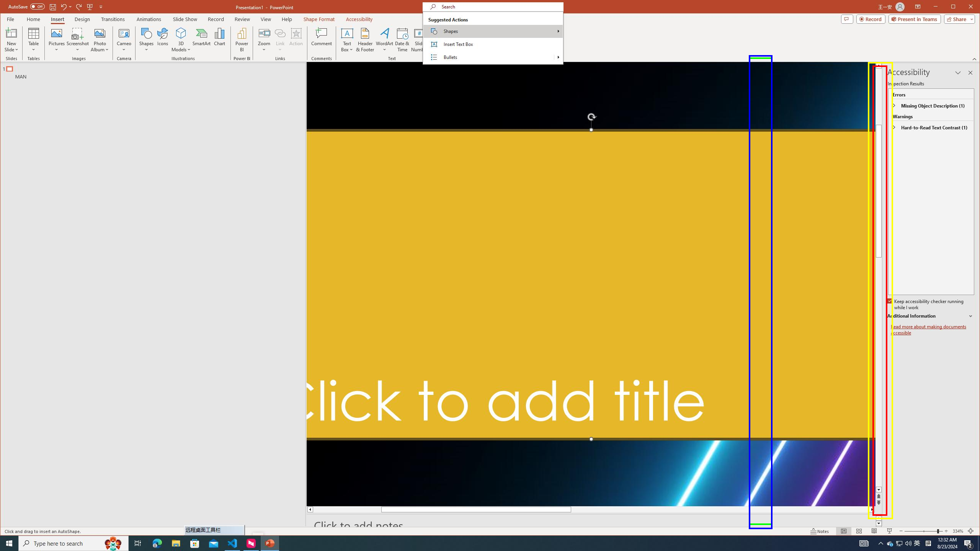This screenshot has width=980, height=551.
Task: Toggle the Notes pane button
Action: (820, 531)
